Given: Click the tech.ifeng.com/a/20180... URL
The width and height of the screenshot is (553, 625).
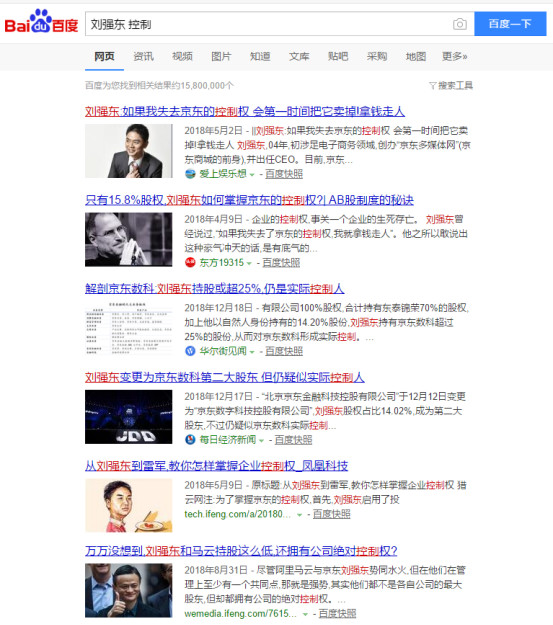Looking at the screenshot, I should 238,514.
